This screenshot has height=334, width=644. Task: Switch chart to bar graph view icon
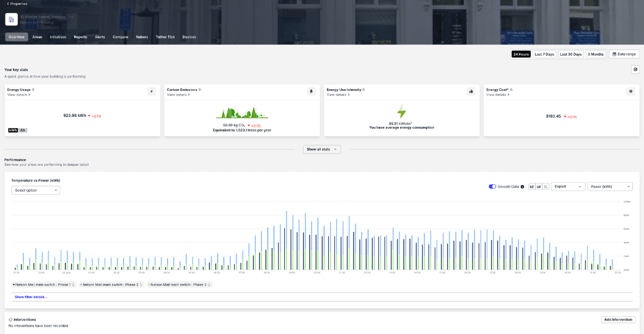539,186
